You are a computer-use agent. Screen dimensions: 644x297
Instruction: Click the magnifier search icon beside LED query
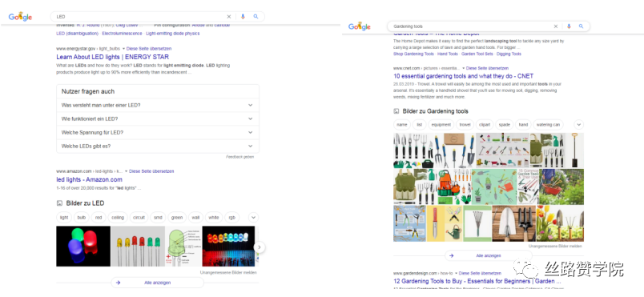click(256, 17)
